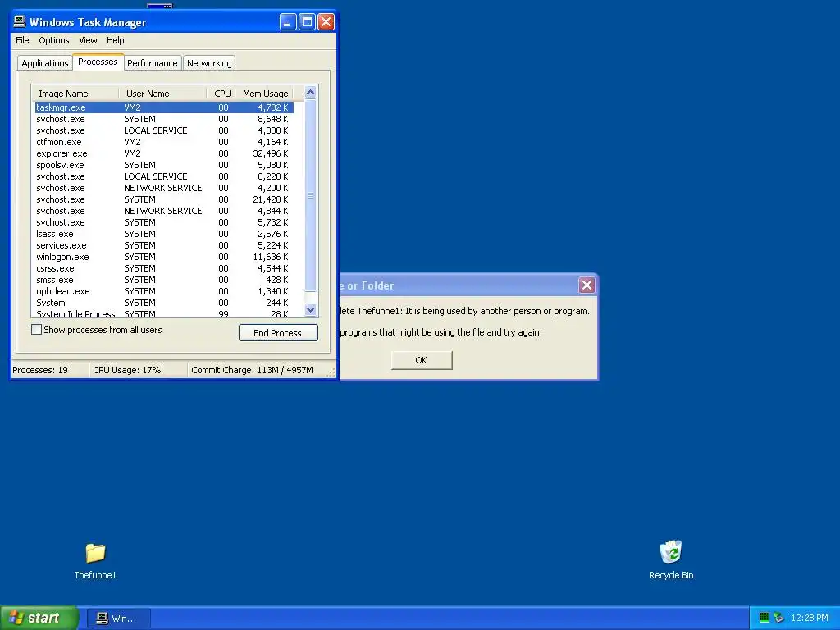Viewport: 840px width, 630px height.
Task: Enable Show processes from all users
Action: [x=36, y=330]
